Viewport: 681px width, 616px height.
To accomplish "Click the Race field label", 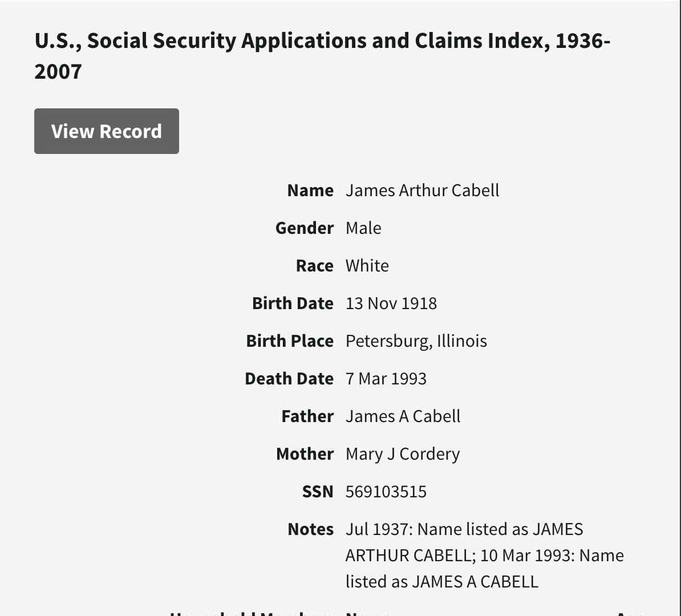I will [314, 266].
